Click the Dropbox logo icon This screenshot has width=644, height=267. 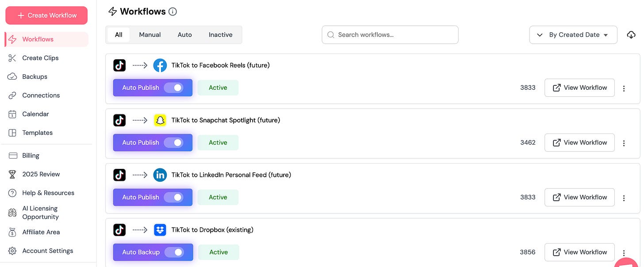pos(160,230)
